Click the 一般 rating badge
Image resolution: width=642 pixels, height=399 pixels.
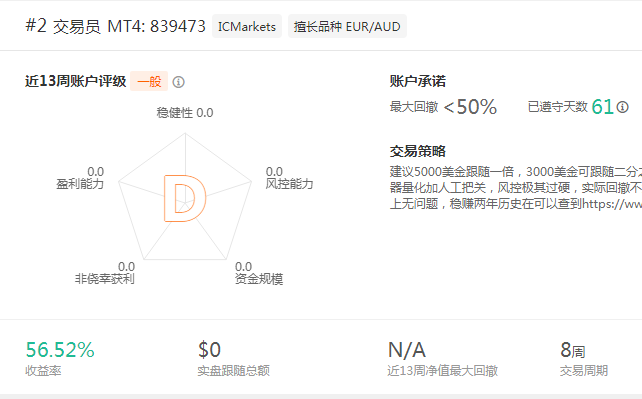click(x=149, y=81)
